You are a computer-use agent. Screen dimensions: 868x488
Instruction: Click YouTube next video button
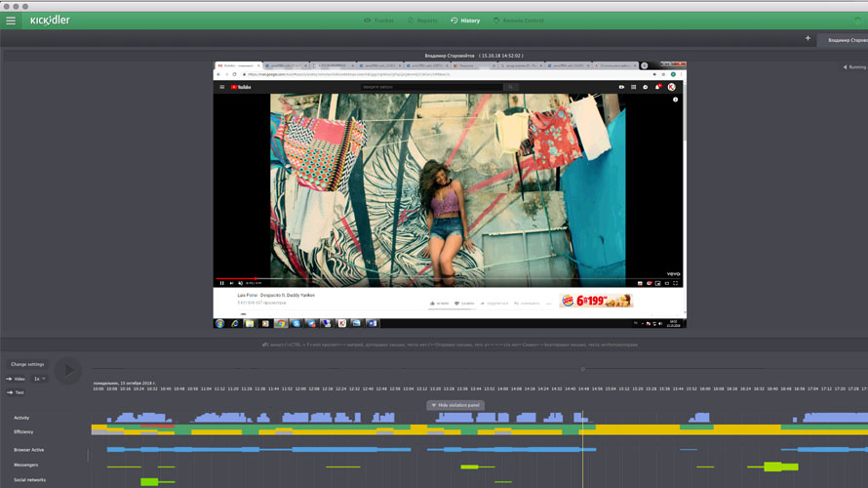click(x=231, y=283)
